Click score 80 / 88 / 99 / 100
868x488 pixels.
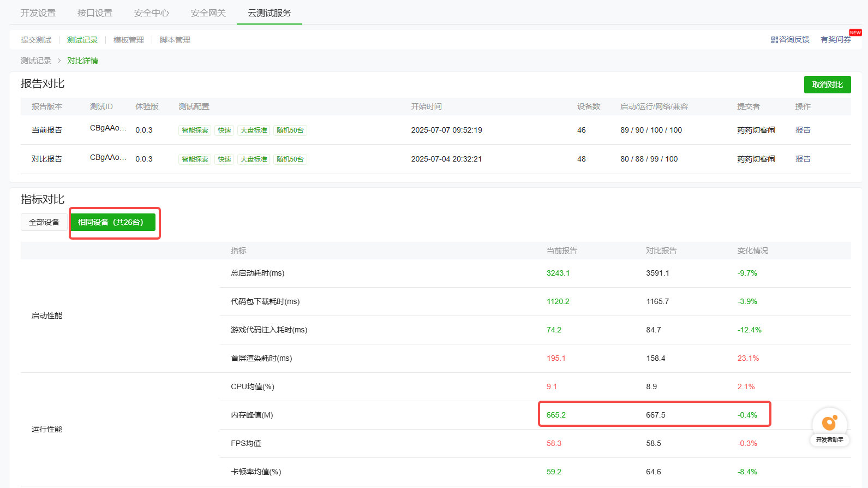tap(649, 159)
